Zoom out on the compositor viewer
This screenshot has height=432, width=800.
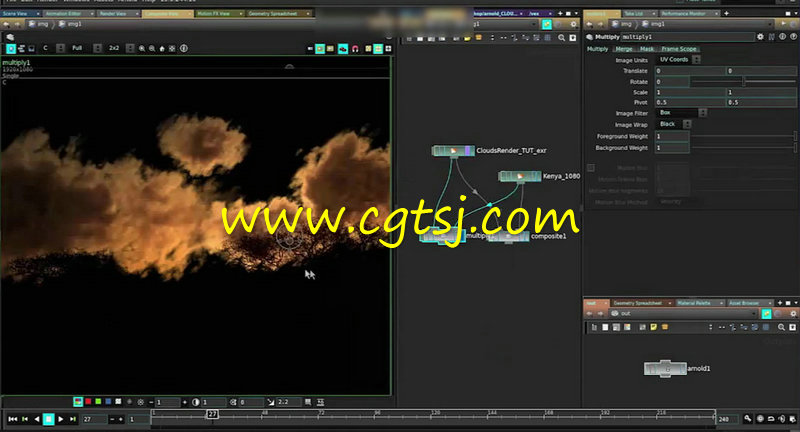pos(152,48)
